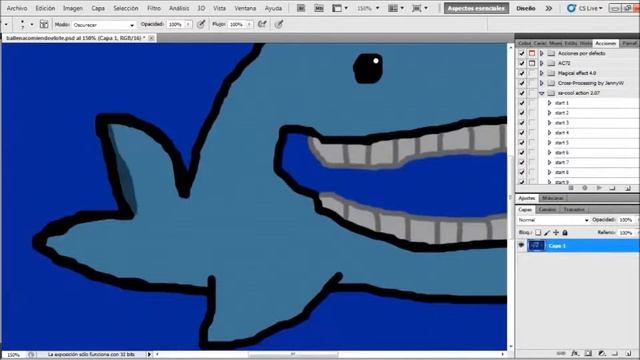Toggle checkbox for the start 1 action
This screenshot has height=360, width=640.
click(x=522, y=103)
